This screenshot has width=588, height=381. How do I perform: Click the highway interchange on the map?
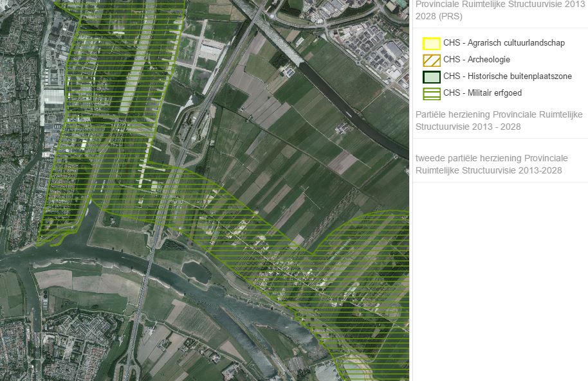click(187, 128)
